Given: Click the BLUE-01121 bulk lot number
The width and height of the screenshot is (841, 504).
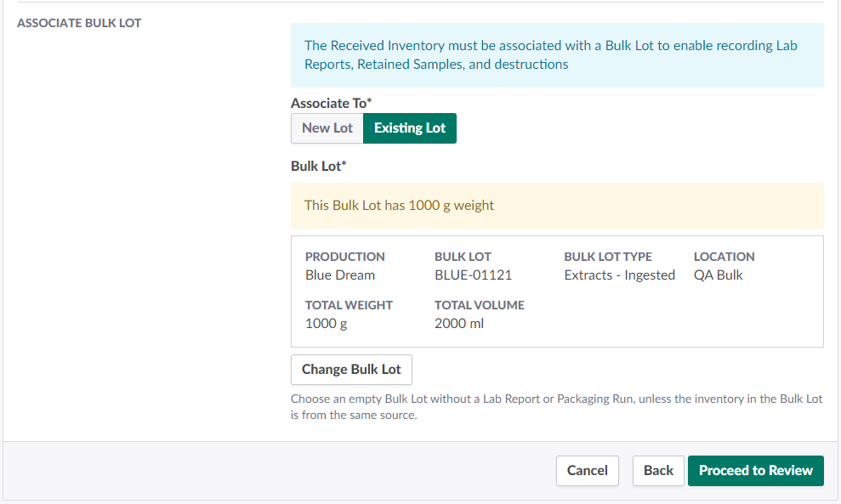Looking at the screenshot, I should point(473,275).
